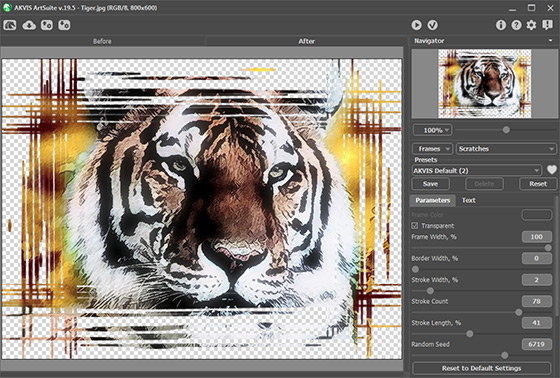The width and height of the screenshot is (560, 378).
Task: Click the Delete preset button
Action: [484, 184]
